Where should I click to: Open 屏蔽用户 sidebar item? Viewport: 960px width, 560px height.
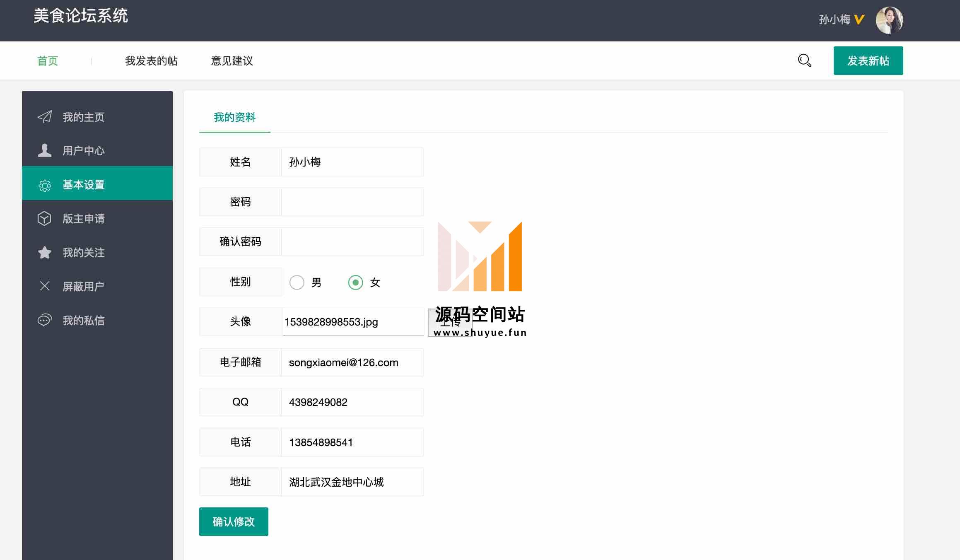tap(97, 286)
